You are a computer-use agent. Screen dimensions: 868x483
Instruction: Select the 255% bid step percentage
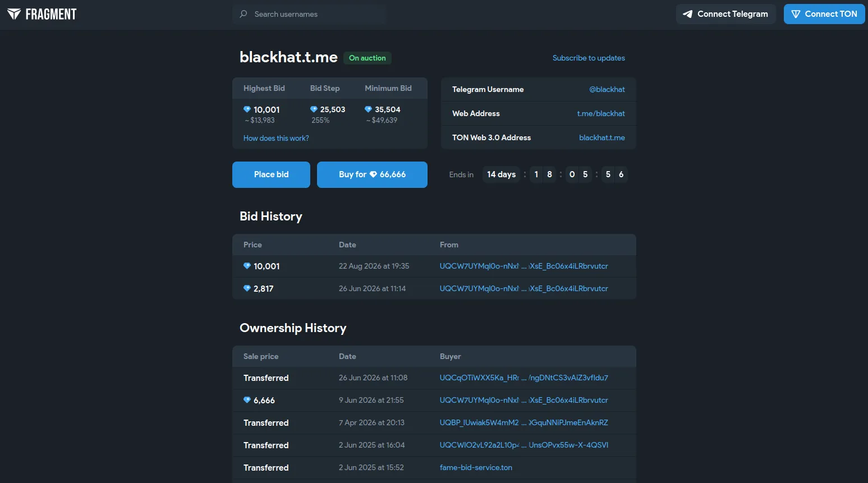click(320, 120)
